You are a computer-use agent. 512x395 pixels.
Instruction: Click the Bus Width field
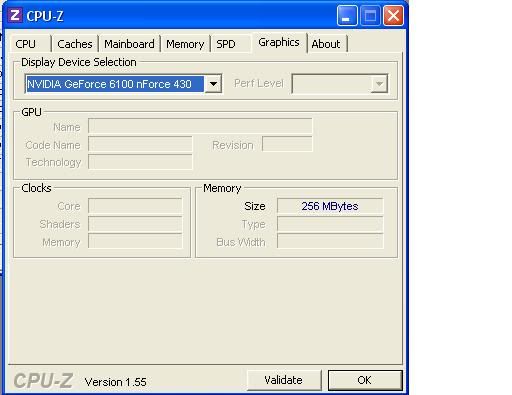(330, 241)
